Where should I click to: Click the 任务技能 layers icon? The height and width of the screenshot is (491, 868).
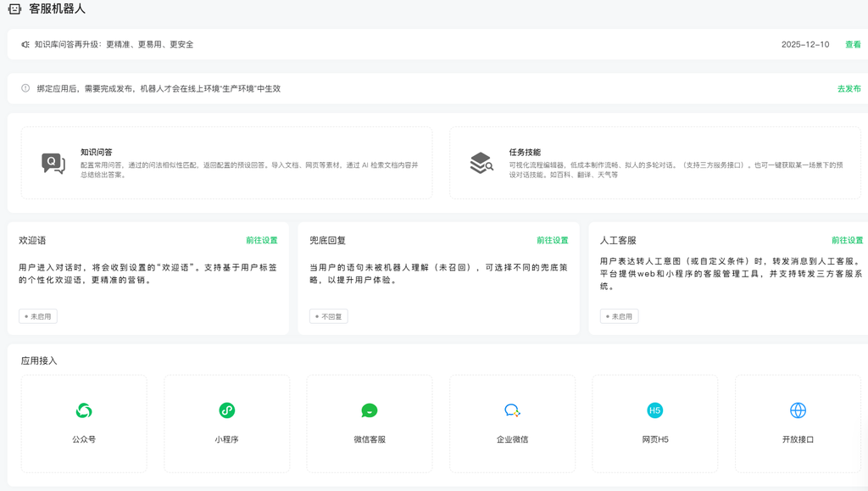[481, 163]
